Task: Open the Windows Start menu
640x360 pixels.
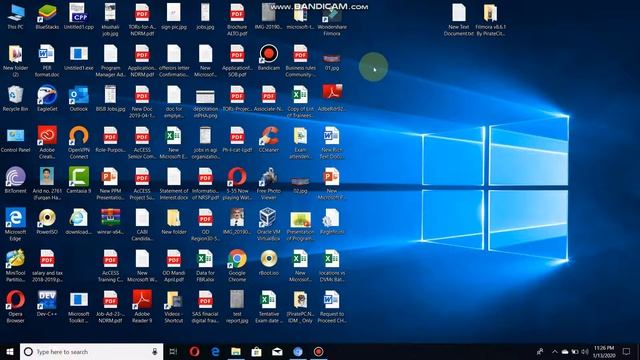Action: pos(10,351)
